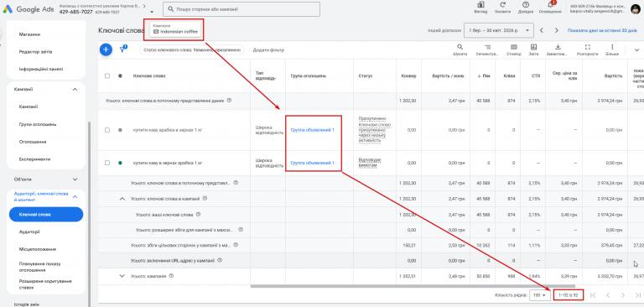The width and height of the screenshot is (644, 307).
Task: Tick checkbox for 'купити каву арабіка в зернах 1 кг'
Action: coord(107,130)
